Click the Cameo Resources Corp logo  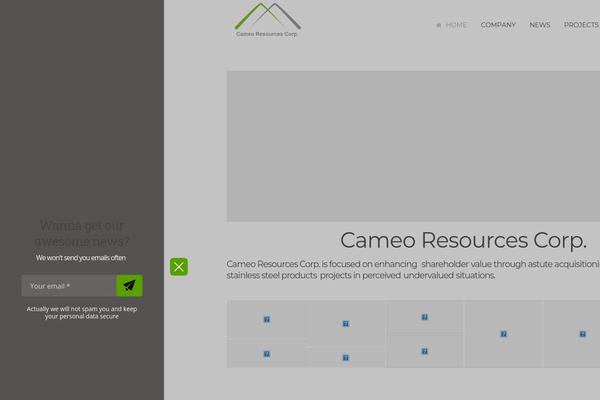(x=267, y=20)
